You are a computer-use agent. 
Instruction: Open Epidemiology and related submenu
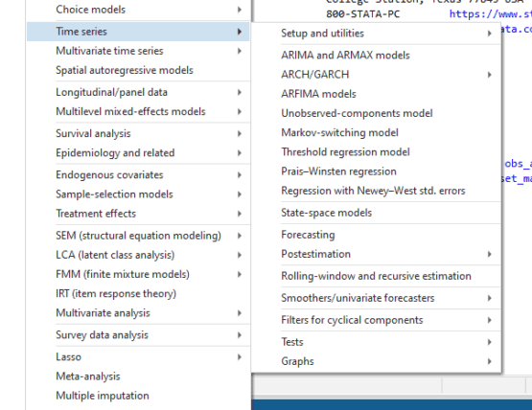pyautogui.click(x=138, y=153)
